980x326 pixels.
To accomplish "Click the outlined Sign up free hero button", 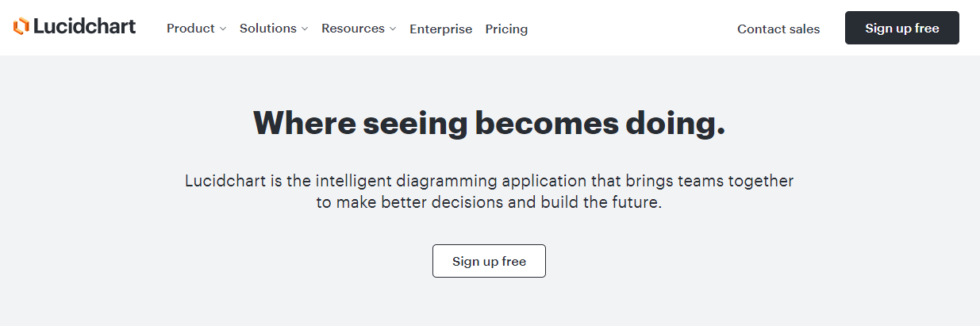I will point(489,261).
